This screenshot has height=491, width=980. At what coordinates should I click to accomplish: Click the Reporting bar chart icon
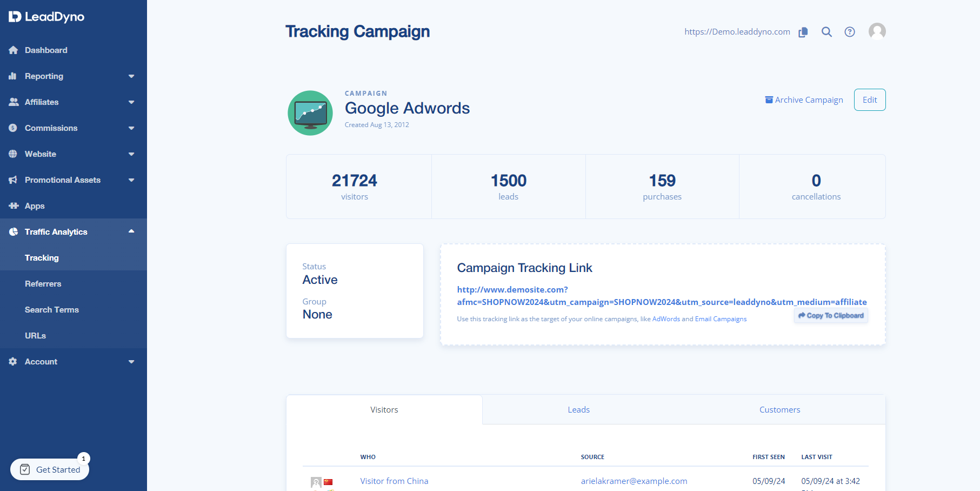tap(13, 76)
